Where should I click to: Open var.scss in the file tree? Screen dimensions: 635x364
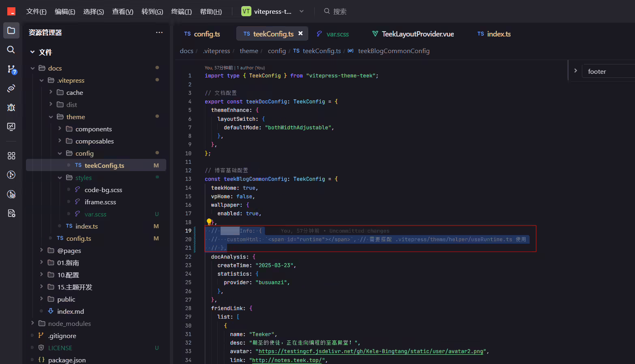pyautogui.click(x=96, y=214)
